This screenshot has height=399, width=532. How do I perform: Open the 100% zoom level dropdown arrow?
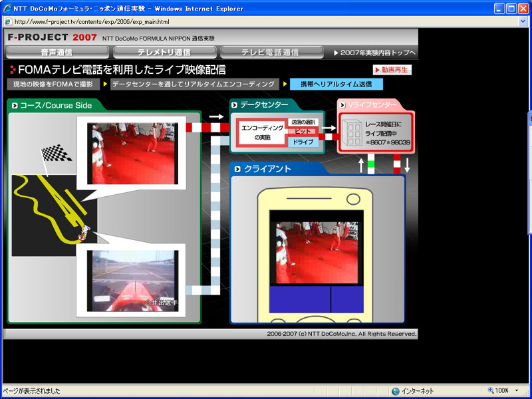coord(517,390)
